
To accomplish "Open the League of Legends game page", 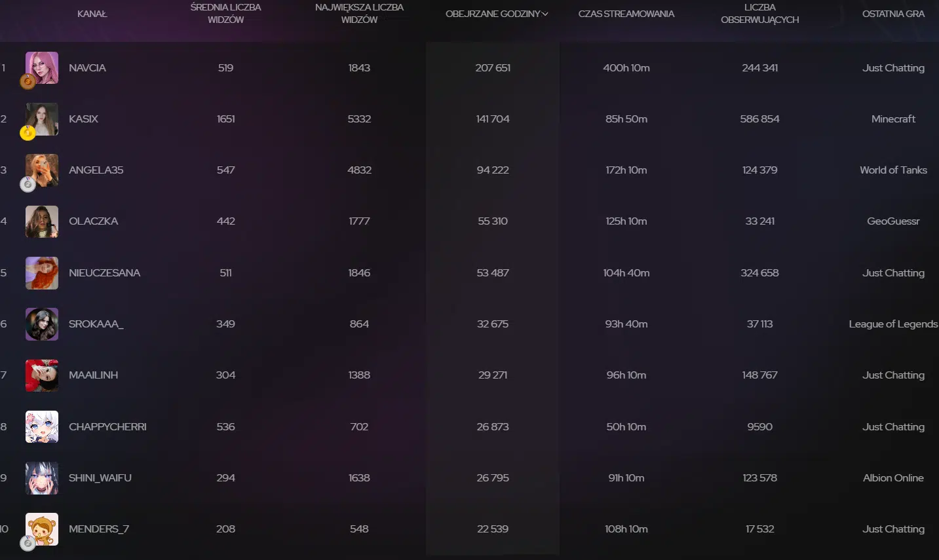I will pos(894,324).
